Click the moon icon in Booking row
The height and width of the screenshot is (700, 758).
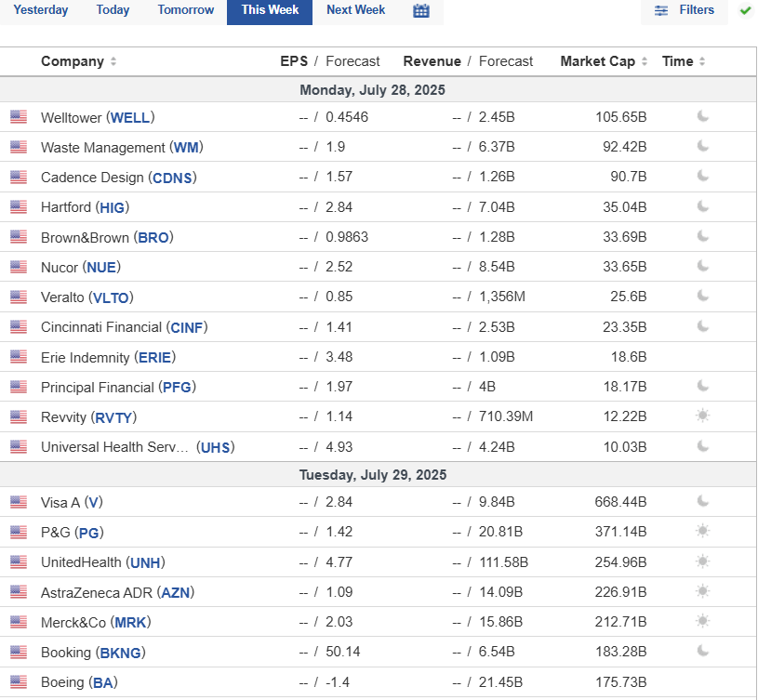click(x=703, y=652)
